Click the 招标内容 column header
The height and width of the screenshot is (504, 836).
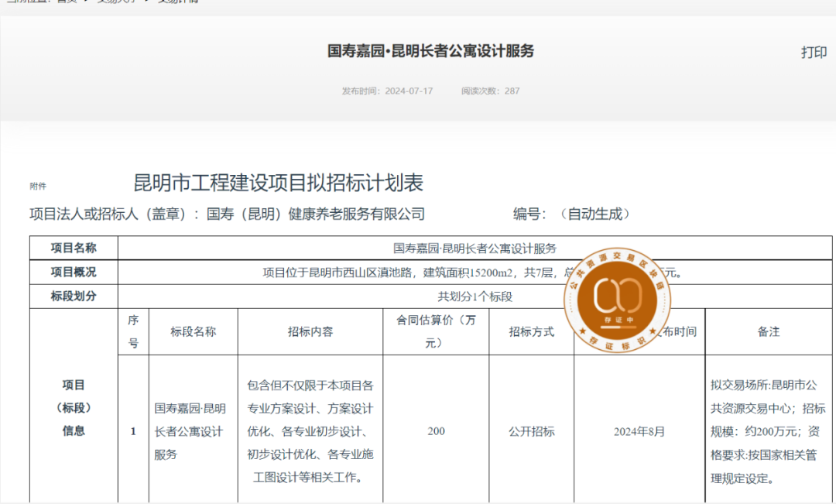(x=310, y=331)
